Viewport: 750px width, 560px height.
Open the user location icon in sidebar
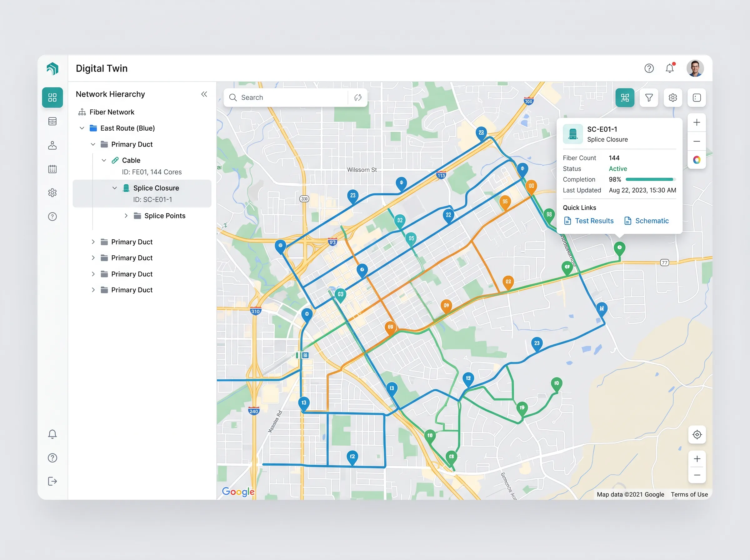click(x=52, y=145)
